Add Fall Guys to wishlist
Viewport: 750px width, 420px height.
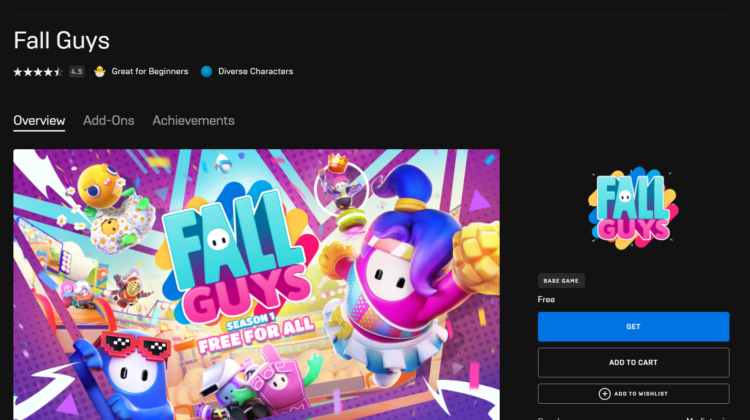tap(633, 394)
